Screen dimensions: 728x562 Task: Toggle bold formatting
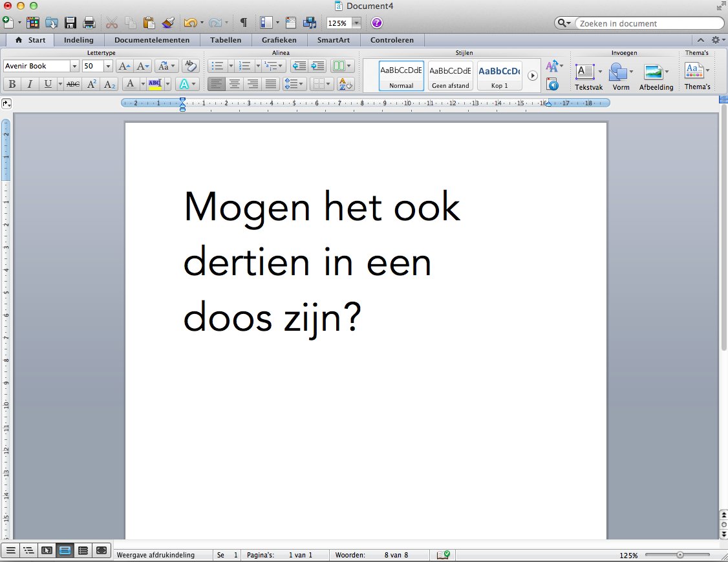[x=12, y=84]
